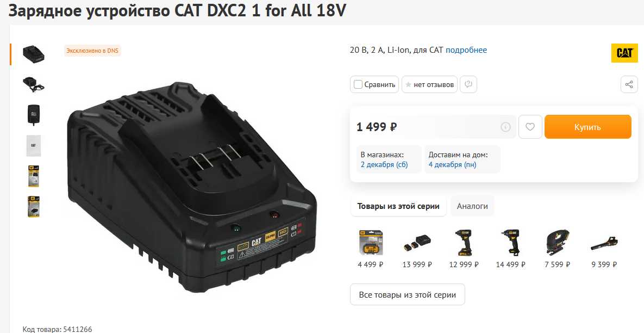Click the orange Купить button

(x=587, y=127)
